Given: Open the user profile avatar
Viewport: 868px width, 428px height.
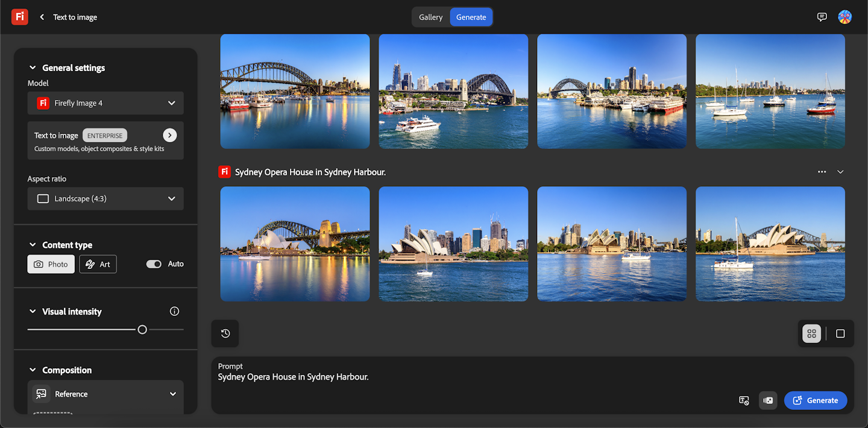Looking at the screenshot, I should click(844, 17).
